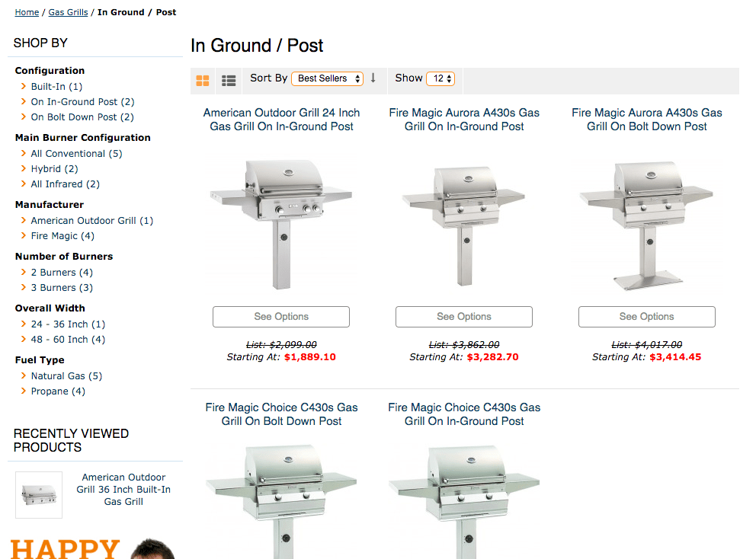
Task: Select the American Outdoor Grill manufacturer filter
Action: click(x=91, y=220)
